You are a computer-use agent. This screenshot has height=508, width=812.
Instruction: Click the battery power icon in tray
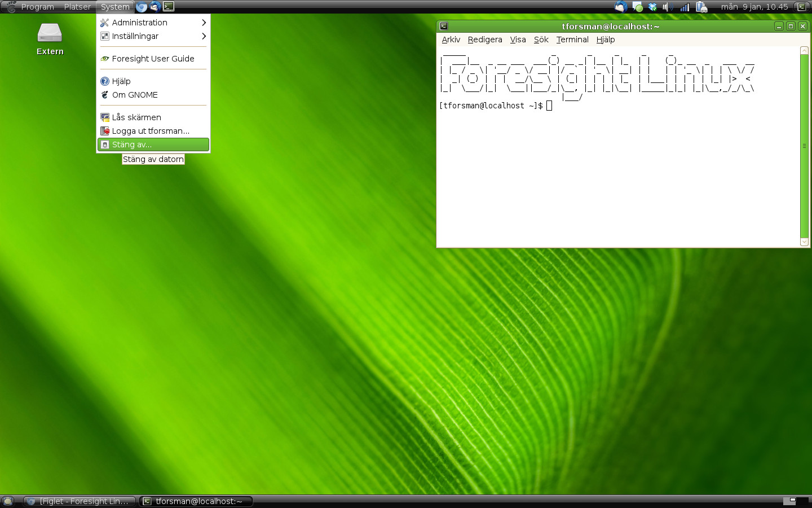pyautogui.click(x=701, y=7)
